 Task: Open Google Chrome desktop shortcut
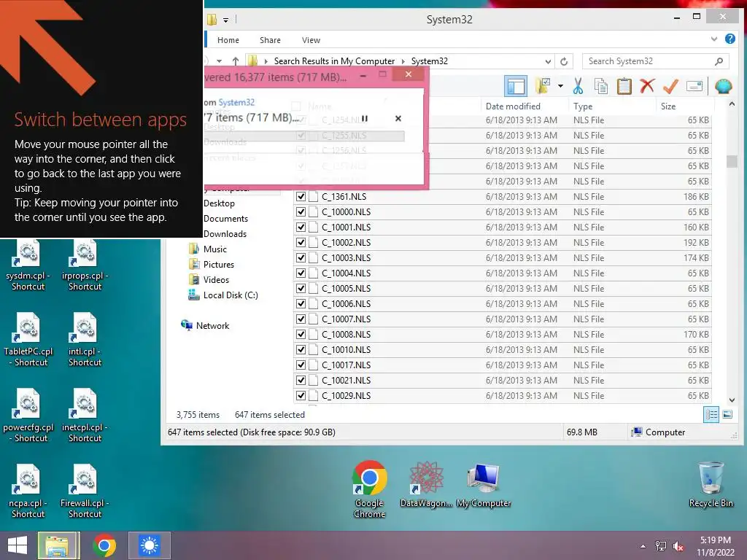click(x=369, y=489)
